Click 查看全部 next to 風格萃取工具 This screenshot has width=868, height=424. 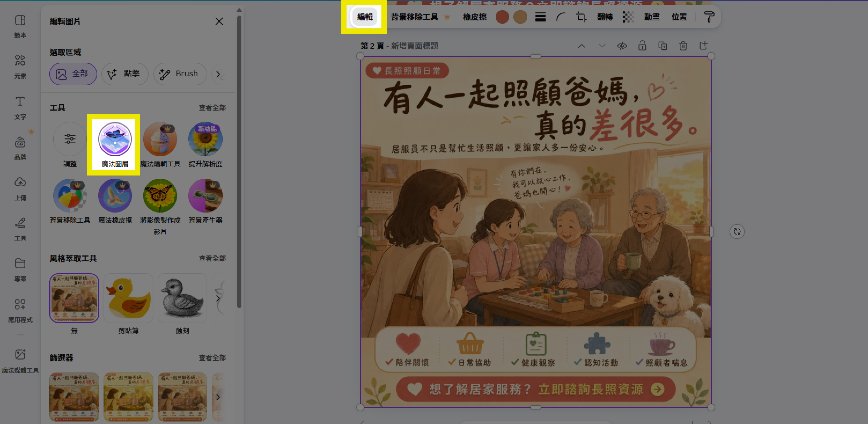pos(212,258)
